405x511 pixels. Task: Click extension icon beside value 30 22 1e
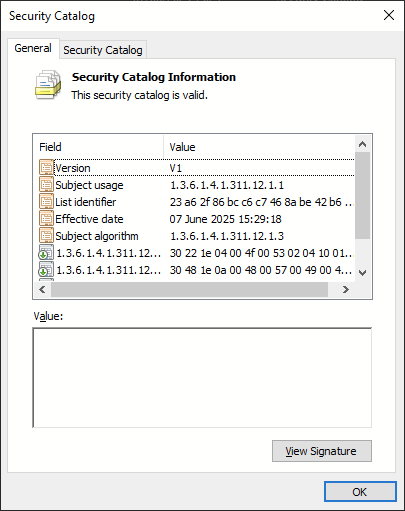coord(46,252)
